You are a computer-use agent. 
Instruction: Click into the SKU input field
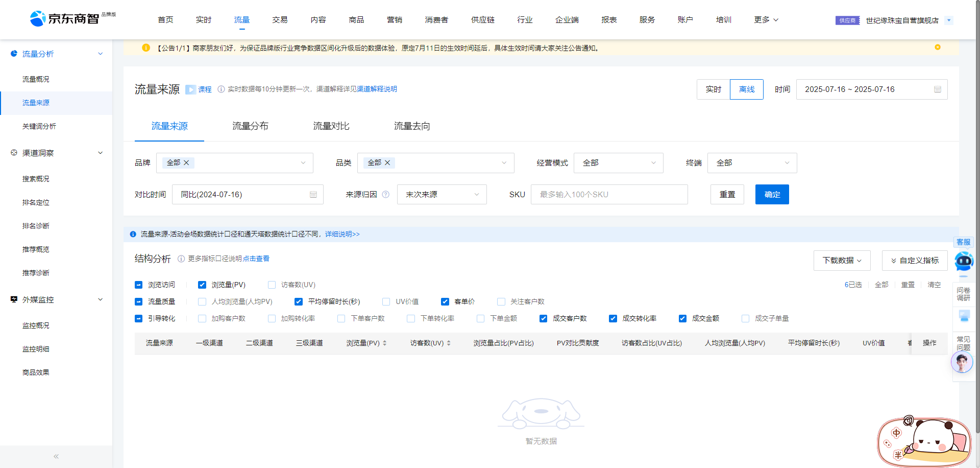point(609,195)
